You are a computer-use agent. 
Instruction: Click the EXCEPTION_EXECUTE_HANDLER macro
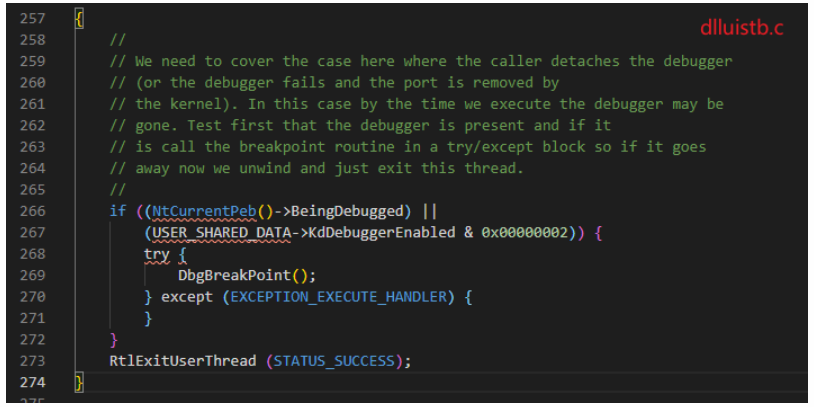pyautogui.click(x=338, y=296)
